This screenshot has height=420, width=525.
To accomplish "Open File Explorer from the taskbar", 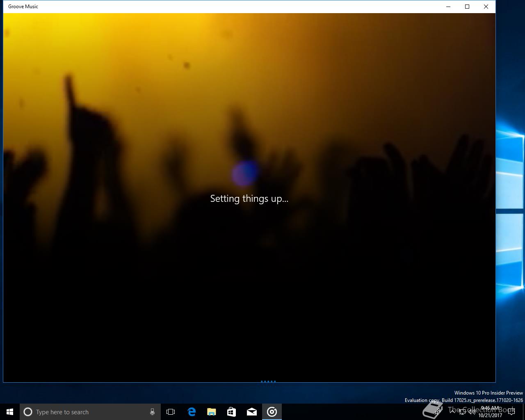I will [212, 412].
